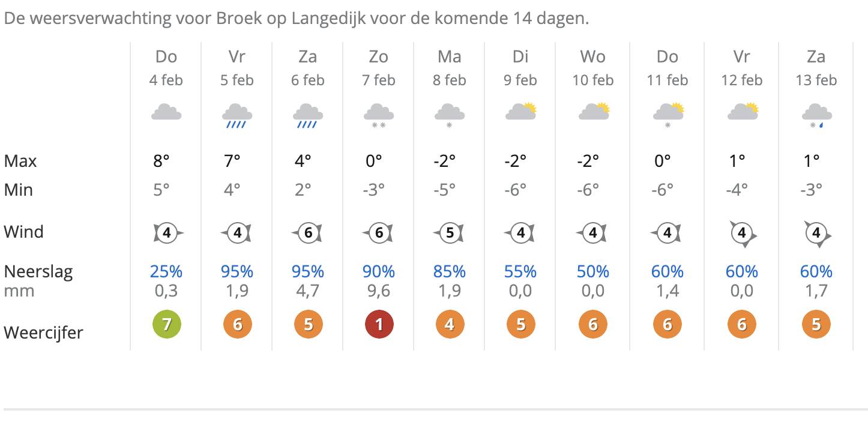
Task: Click the 90% precipitation chance on Sunday
Action: pyautogui.click(x=379, y=271)
